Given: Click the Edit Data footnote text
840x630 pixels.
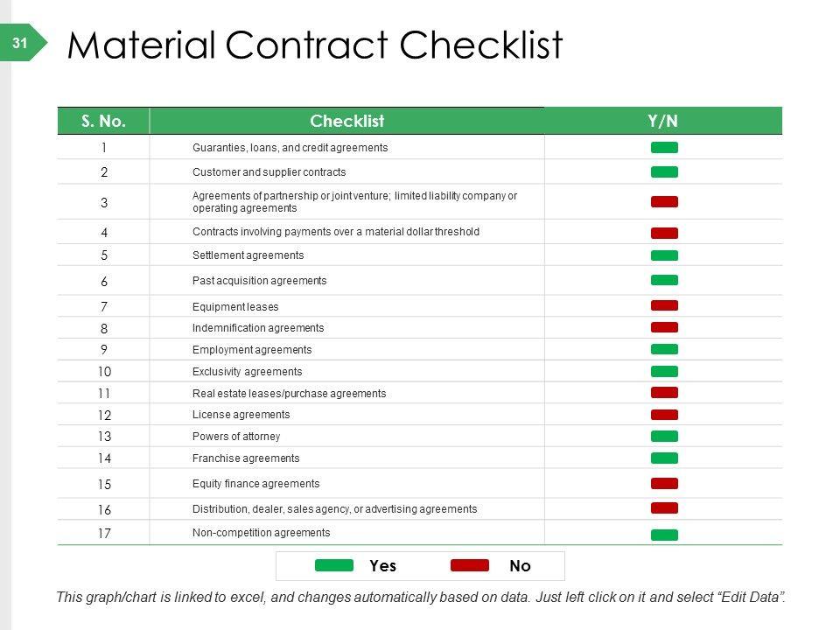Looking at the screenshot, I should tap(420, 598).
